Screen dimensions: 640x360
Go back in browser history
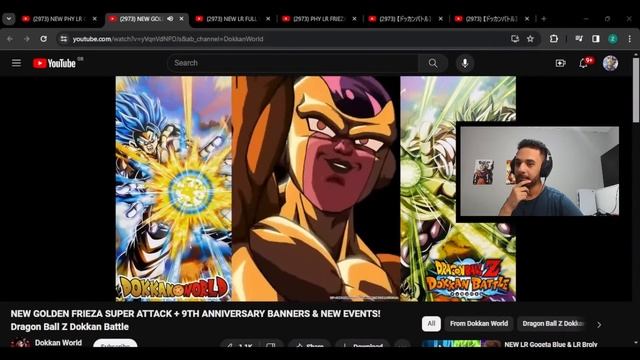10,39
